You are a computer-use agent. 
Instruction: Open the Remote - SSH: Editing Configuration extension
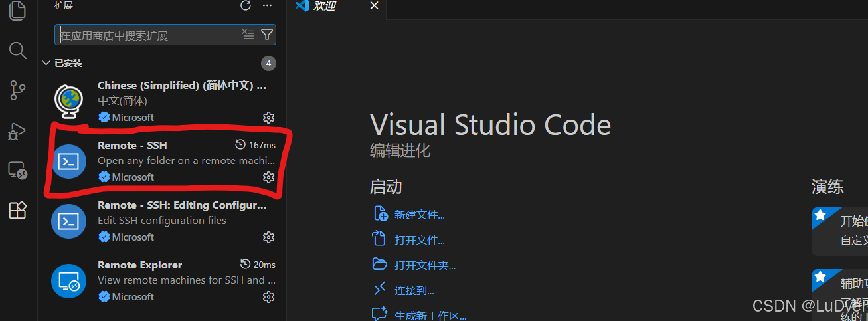click(162, 221)
